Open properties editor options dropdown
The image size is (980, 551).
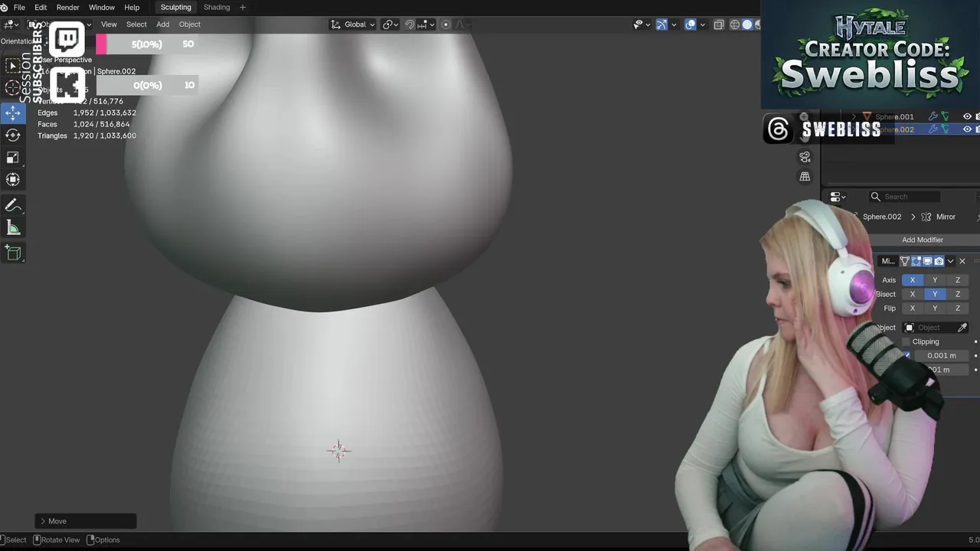(839, 197)
